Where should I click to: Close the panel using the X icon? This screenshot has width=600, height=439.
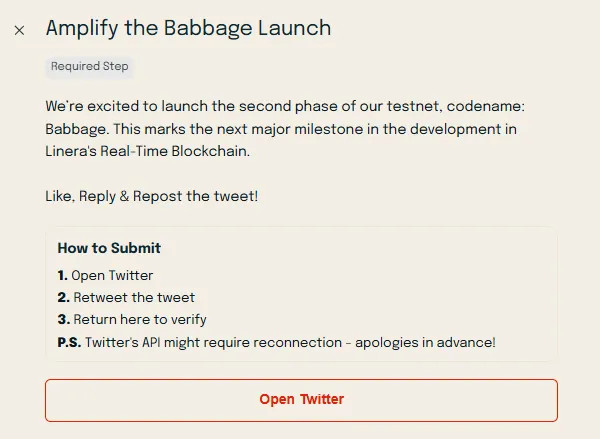[19, 30]
